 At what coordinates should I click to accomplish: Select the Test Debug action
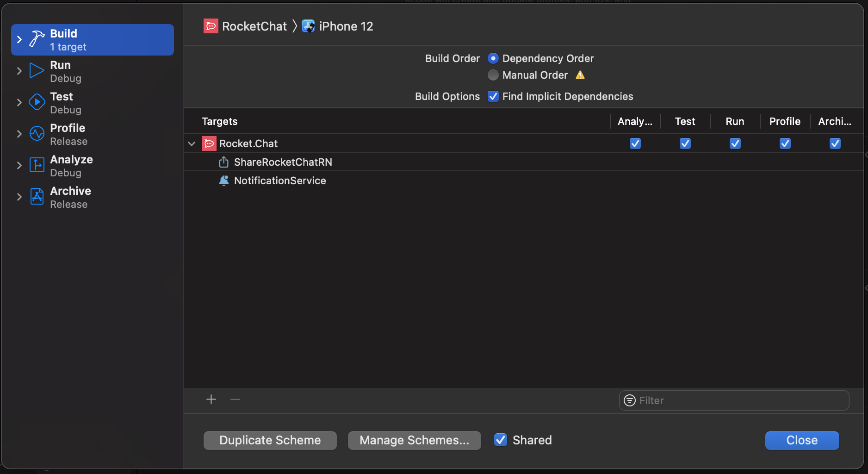(x=93, y=103)
